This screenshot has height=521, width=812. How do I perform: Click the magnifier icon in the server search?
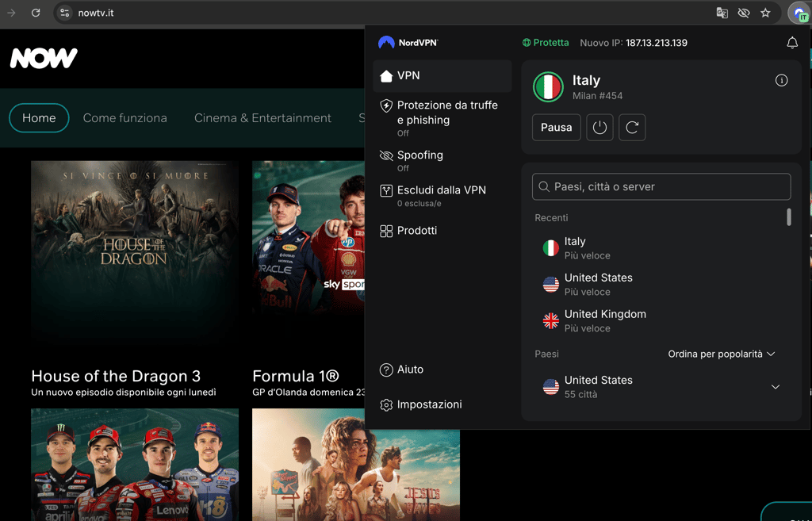tap(544, 186)
